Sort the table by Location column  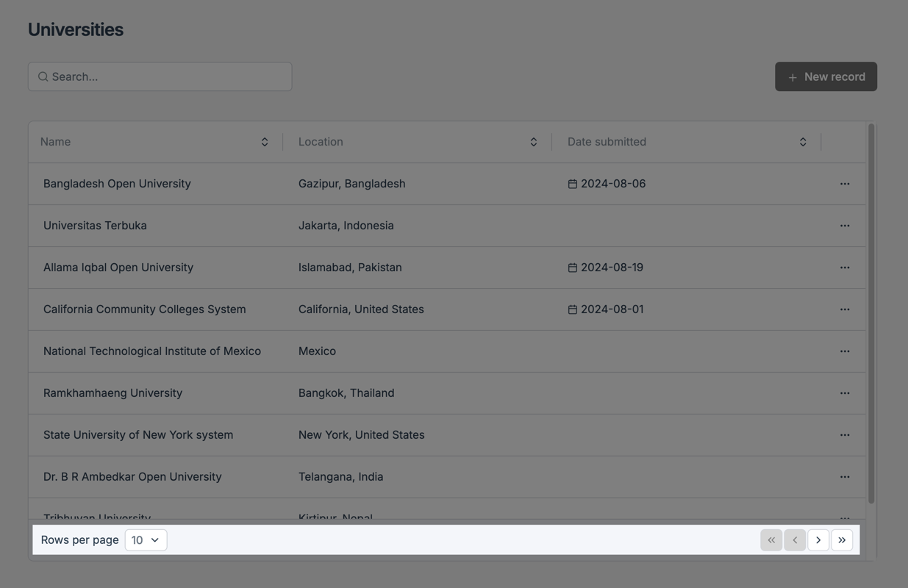tap(533, 142)
